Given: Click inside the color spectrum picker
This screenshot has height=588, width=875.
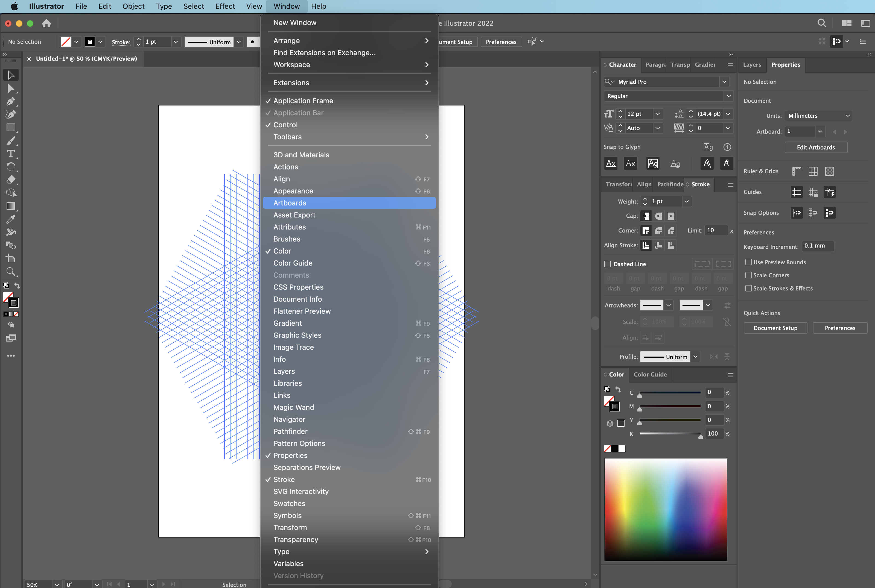Looking at the screenshot, I should click(x=665, y=509).
